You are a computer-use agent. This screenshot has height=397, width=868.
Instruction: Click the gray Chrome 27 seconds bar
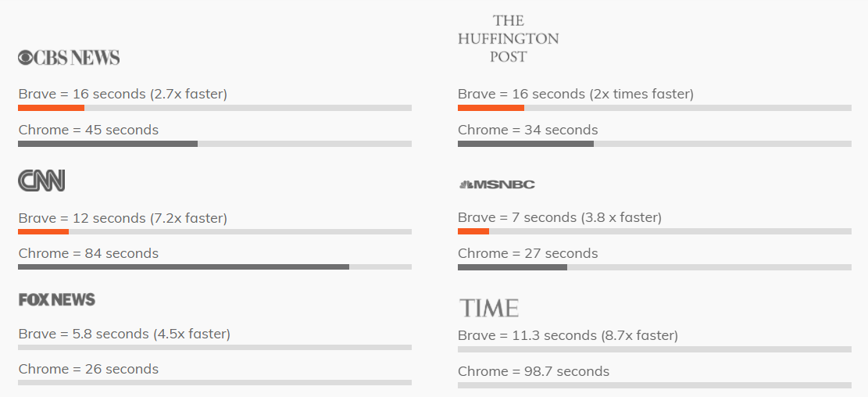pos(513,267)
